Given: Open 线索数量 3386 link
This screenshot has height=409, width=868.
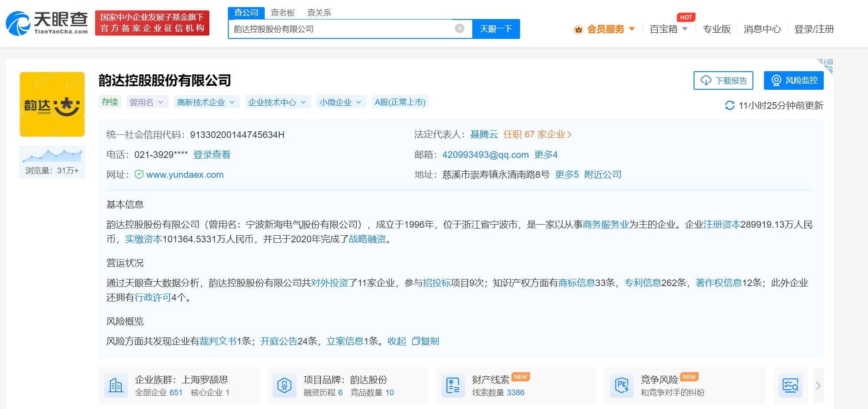Looking at the screenshot, I should tap(498, 393).
